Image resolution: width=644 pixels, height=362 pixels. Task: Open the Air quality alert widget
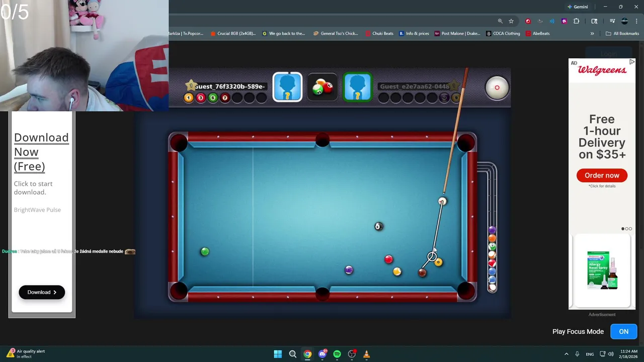(x=26, y=354)
